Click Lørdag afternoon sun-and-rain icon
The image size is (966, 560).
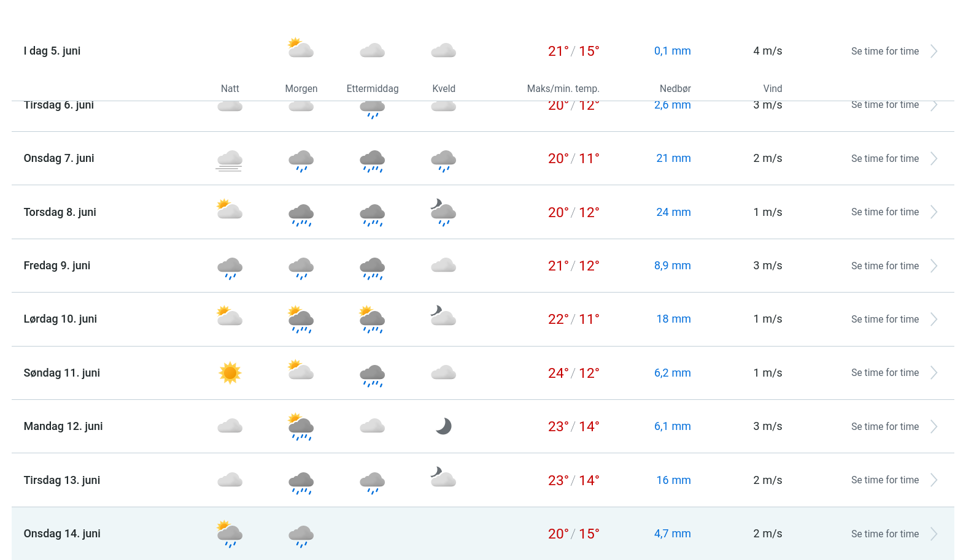pyautogui.click(x=372, y=320)
